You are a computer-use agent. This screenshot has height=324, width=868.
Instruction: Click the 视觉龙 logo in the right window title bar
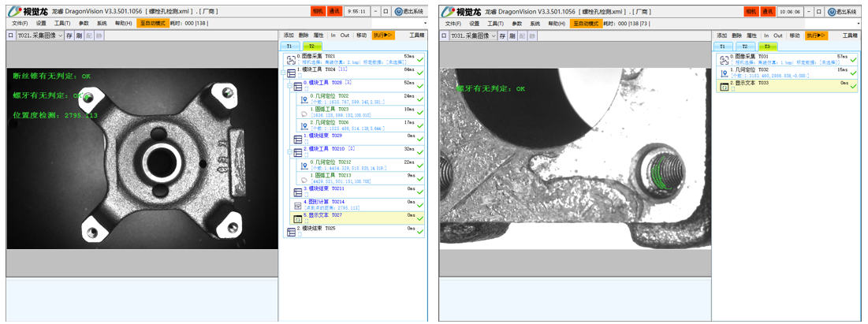click(461, 11)
